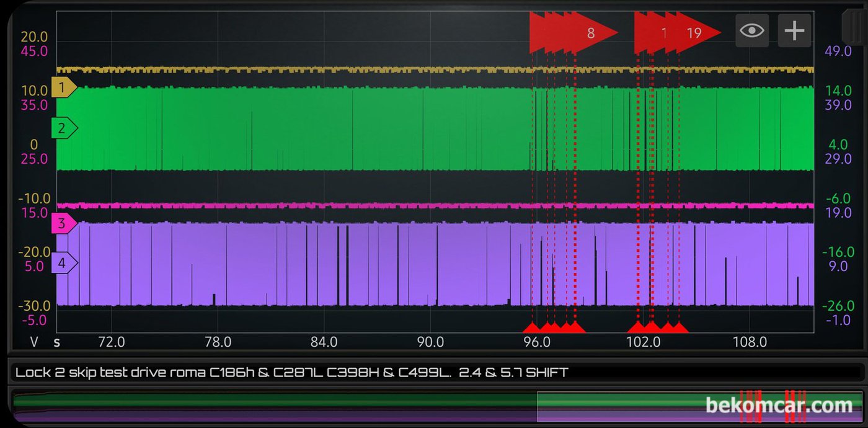This screenshot has height=428, width=868.
Task: Click the s time unit label
Action: point(57,342)
